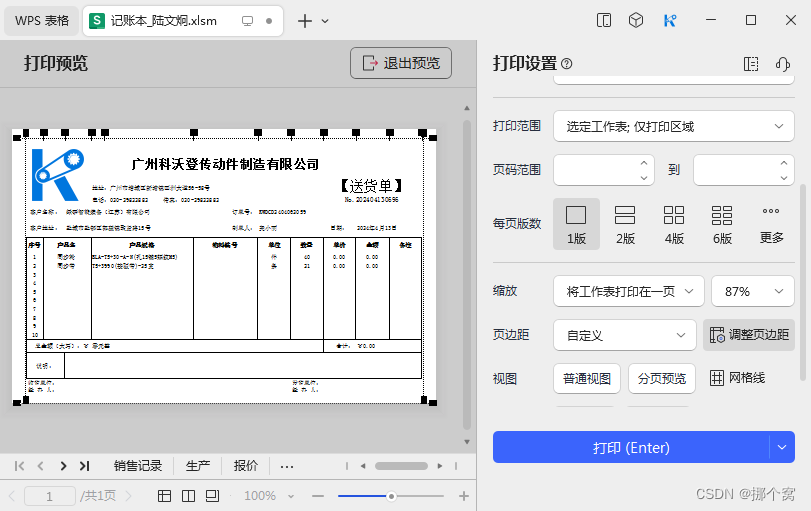
Task: Open the 87% scale percentage dropdown
Action: (753, 291)
